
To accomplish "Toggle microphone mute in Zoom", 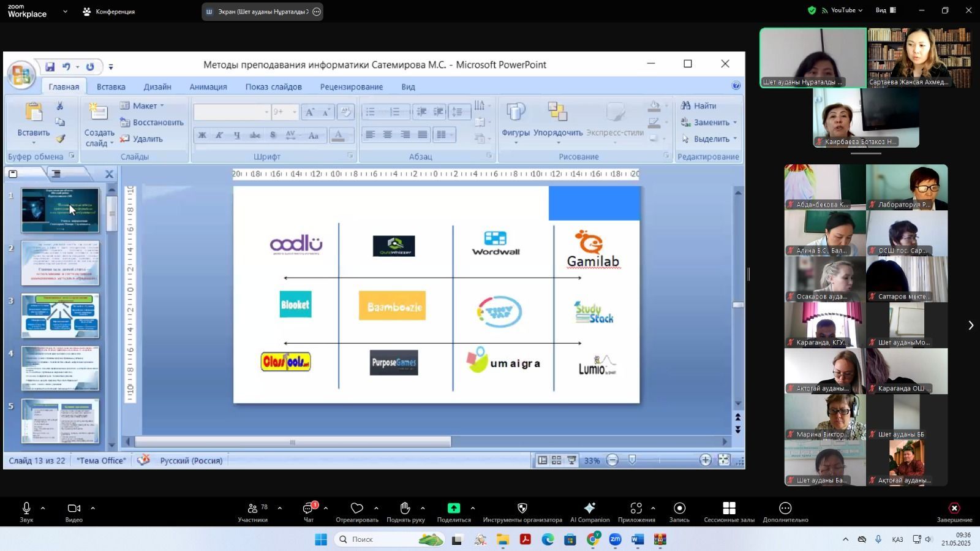I will tap(26, 508).
